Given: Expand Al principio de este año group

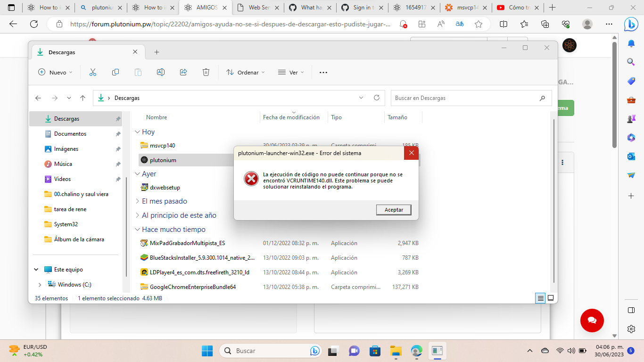Looking at the screenshot, I should (x=137, y=215).
